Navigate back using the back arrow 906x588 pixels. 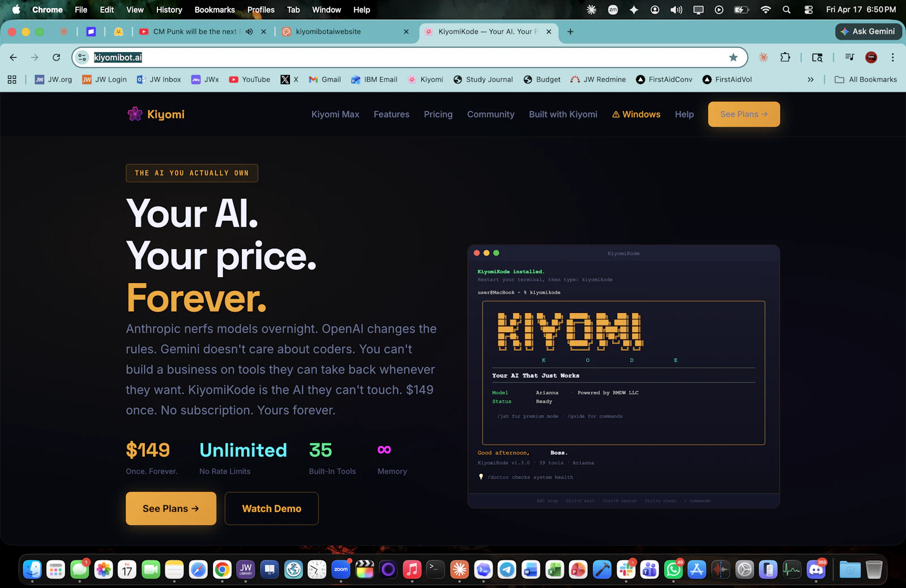click(x=13, y=57)
